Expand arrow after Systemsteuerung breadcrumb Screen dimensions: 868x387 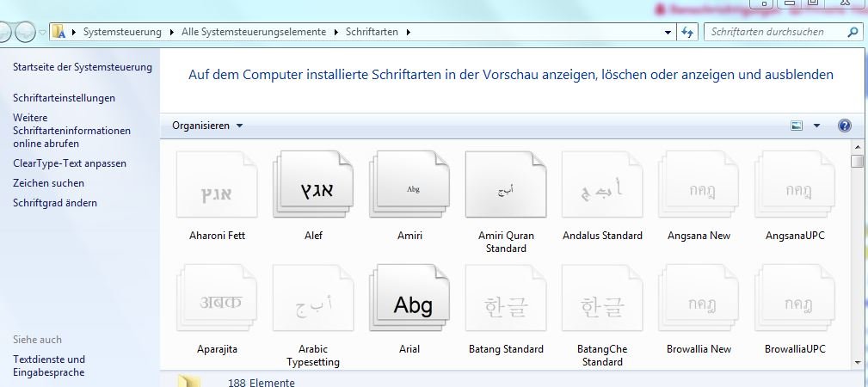(171, 32)
